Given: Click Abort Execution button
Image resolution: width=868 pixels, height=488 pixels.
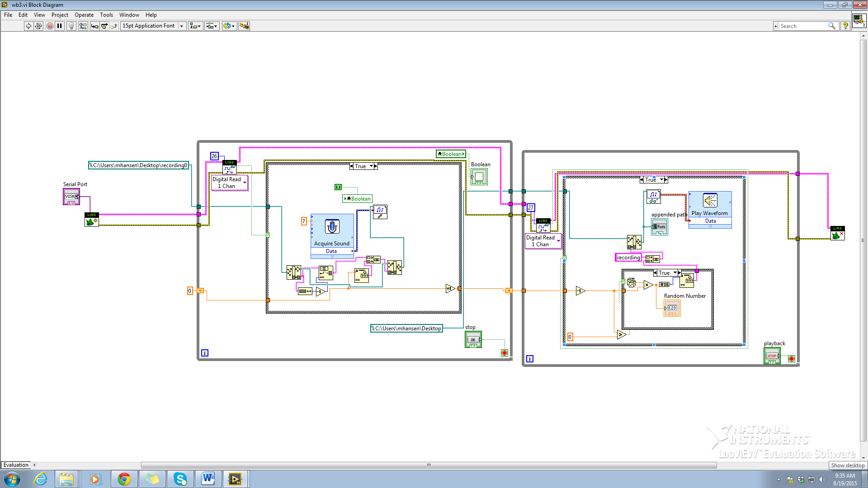Looking at the screenshot, I should pyautogui.click(x=50, y=26).
